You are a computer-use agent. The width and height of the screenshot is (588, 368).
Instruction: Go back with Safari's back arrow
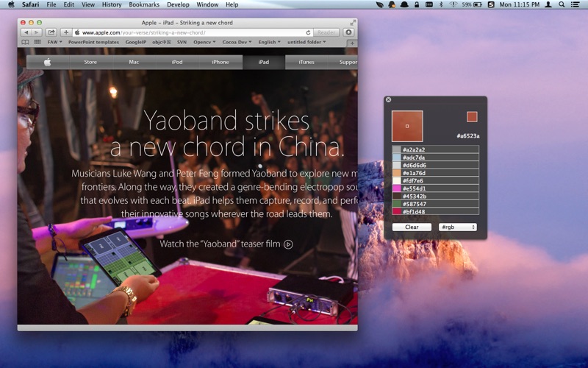pyautogui.click(x=26, y=32)
